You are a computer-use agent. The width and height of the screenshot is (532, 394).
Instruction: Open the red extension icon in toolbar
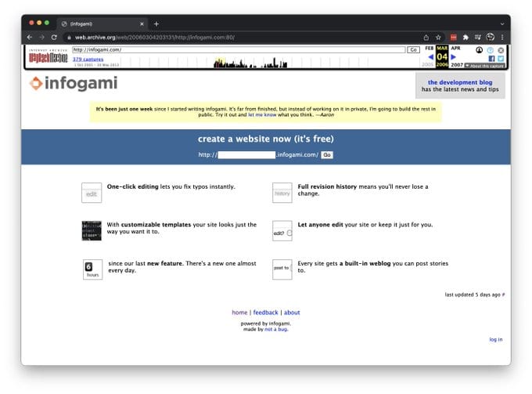click(453, 38)
